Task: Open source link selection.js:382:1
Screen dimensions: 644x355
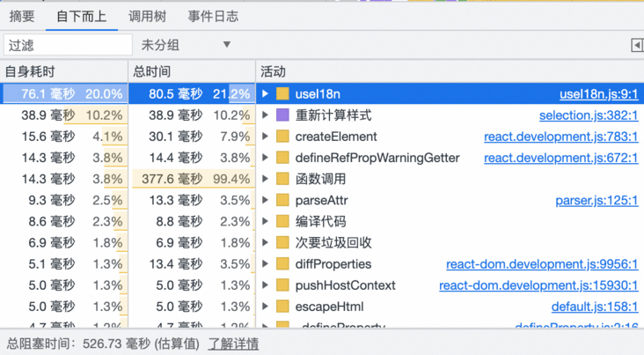Action: [589, 115]
